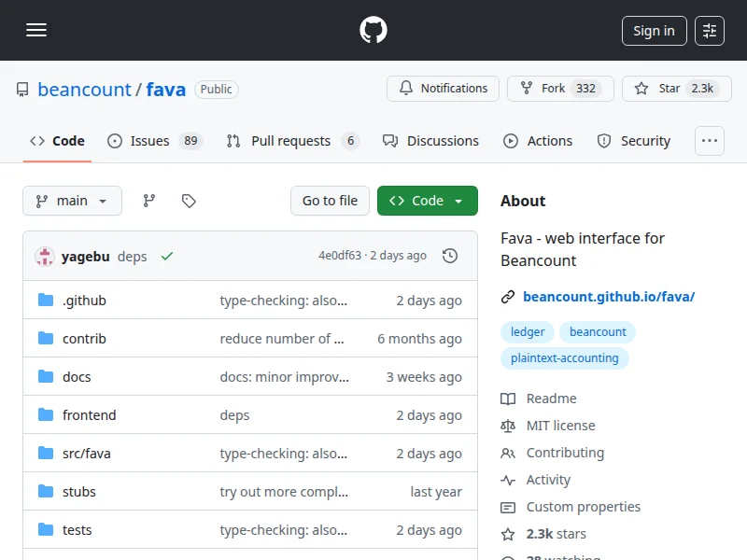Open the beancount.github.io/fava/ link
Viewport: 747px width, 560px height.
[608, 297]
